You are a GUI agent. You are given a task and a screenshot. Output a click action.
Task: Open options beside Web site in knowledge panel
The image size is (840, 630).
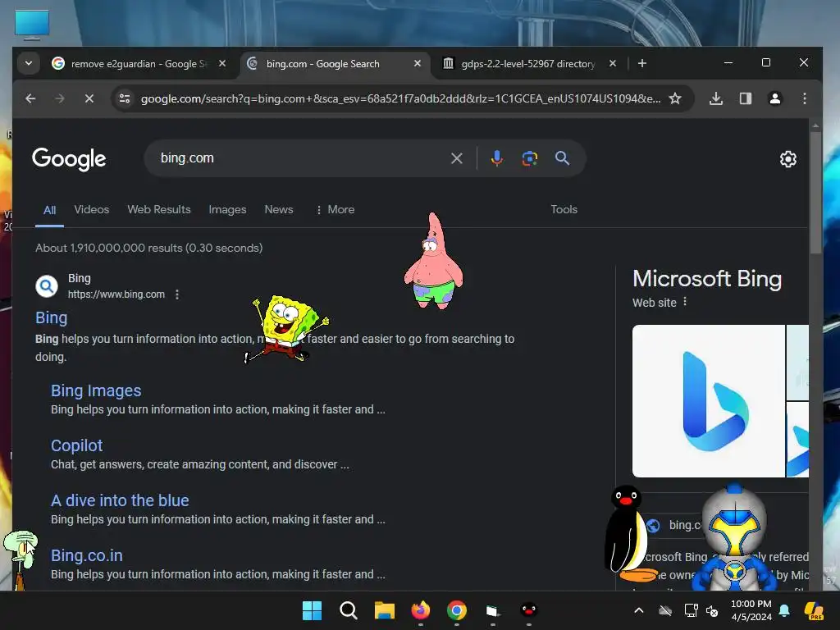[x=685, y=302]
